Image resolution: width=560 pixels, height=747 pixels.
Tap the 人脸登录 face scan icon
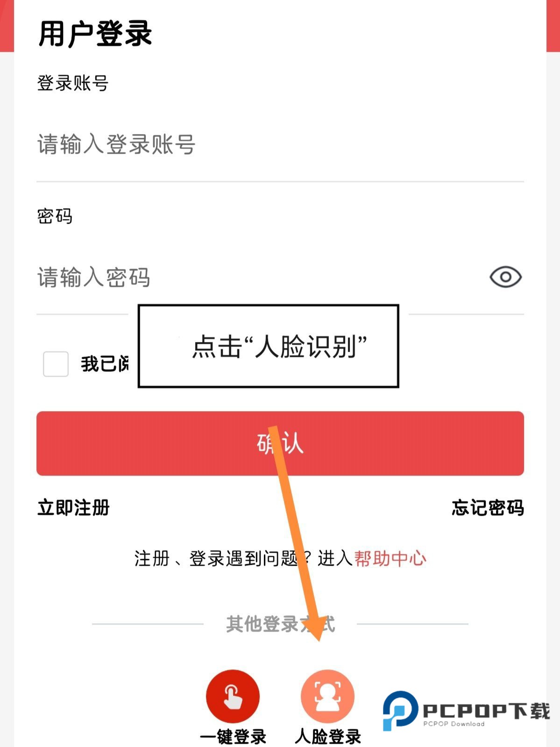tap(327, 696)
